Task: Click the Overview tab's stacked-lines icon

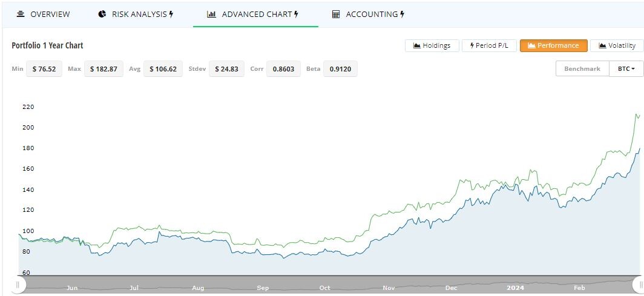Action: pos(20,15)
